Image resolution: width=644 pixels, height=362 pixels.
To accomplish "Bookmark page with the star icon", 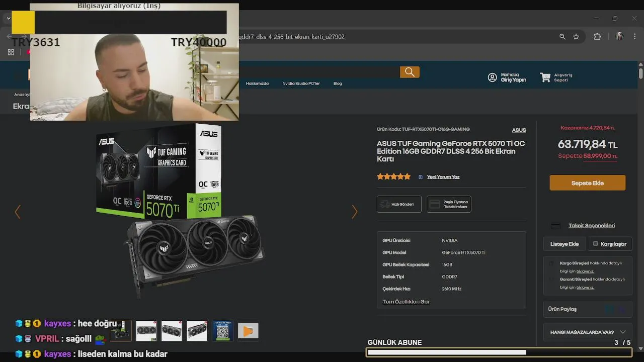I will click(576, 37).
